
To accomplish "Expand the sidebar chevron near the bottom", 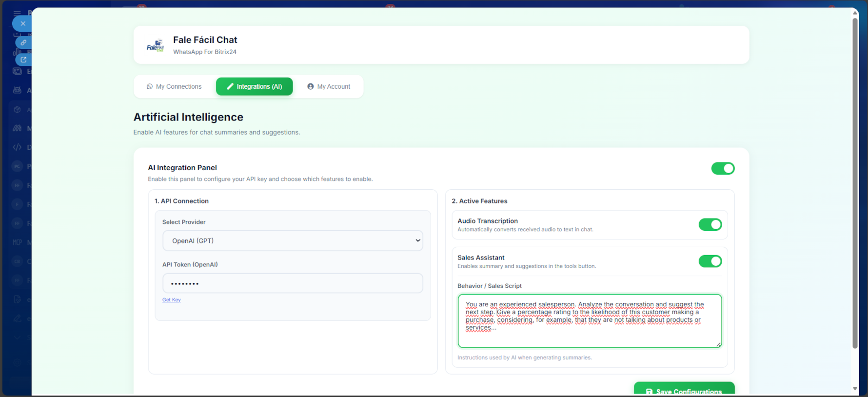I will [17, 337].
